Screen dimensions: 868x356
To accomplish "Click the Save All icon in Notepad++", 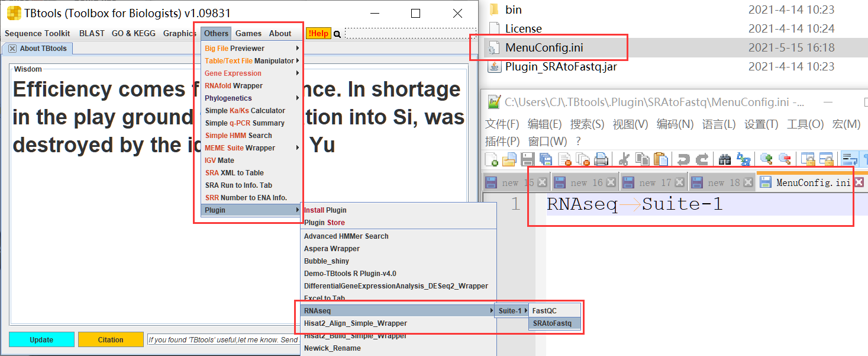I will tap(546, 159).
